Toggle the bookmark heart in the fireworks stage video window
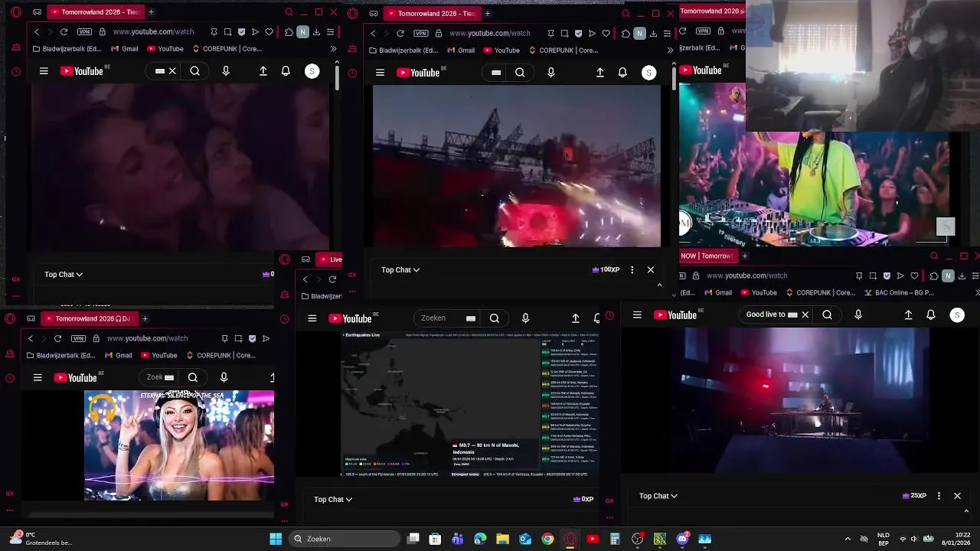This screenshot has width=980, height=551. [606, 34]
